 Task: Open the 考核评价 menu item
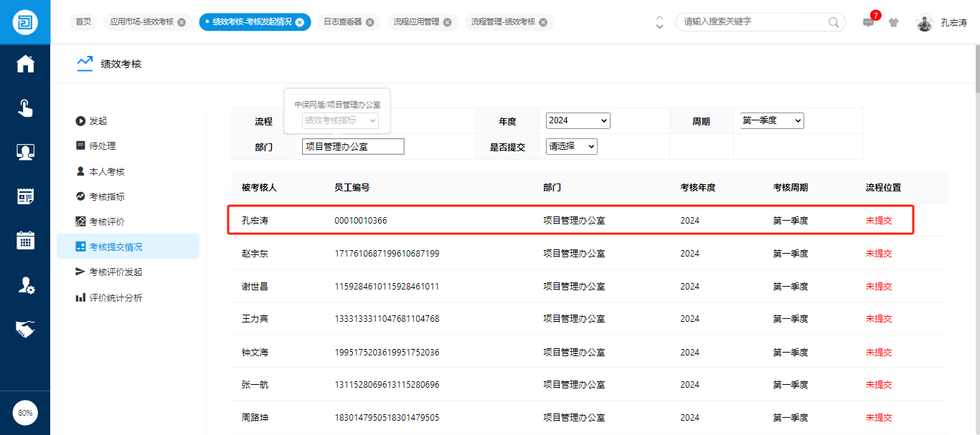tap(128, 222)
